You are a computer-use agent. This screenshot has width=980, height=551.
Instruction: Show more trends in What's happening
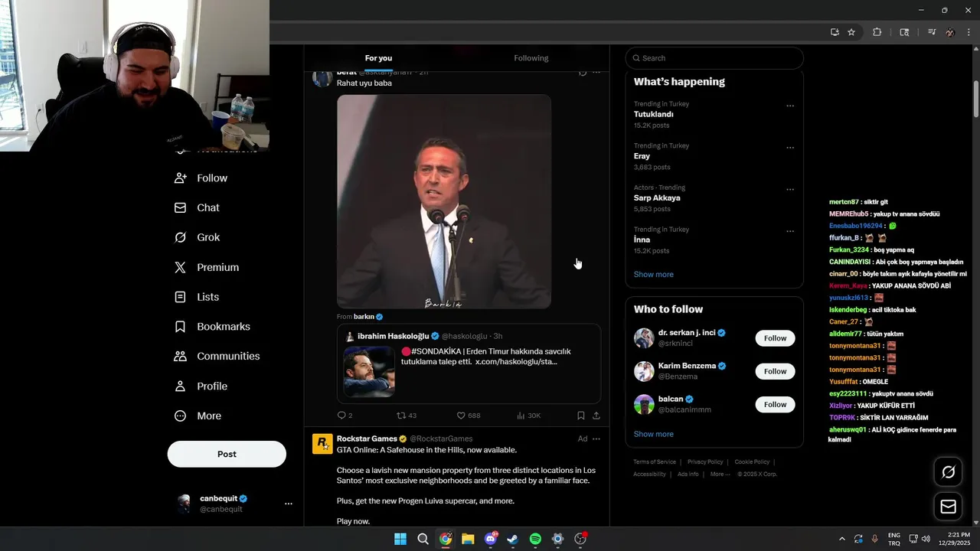coord(654,274)
